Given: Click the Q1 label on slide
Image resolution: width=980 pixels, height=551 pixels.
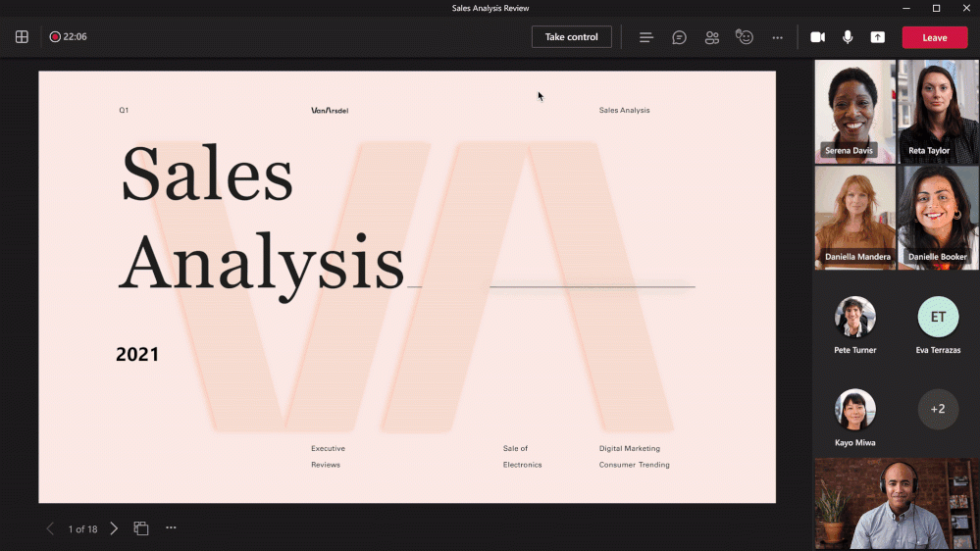Looking at the screenshot, I should click(124, 110).
